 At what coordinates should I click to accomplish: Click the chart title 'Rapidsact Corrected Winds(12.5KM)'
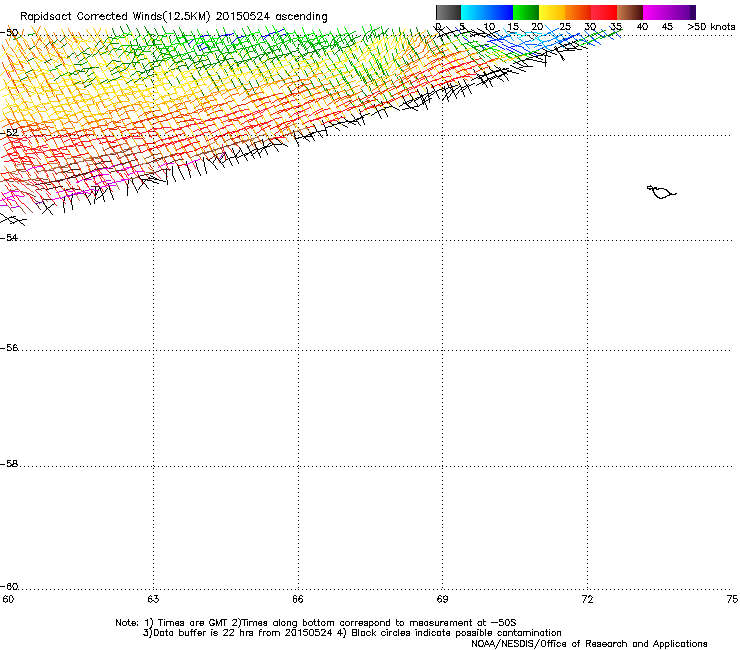click(115, 17)
